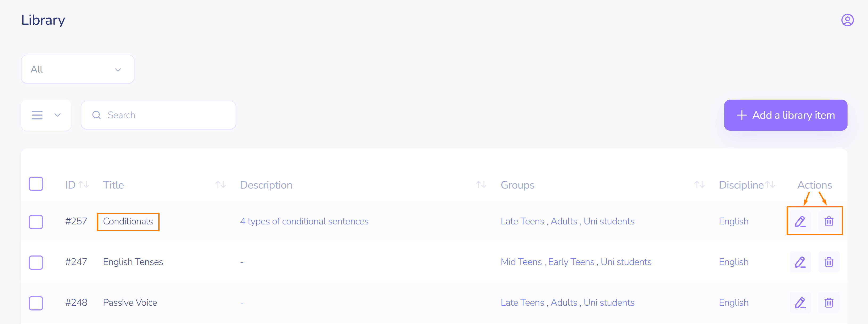
Task: Check the Passive Voice row checkbox
Action: click(36, 303)
